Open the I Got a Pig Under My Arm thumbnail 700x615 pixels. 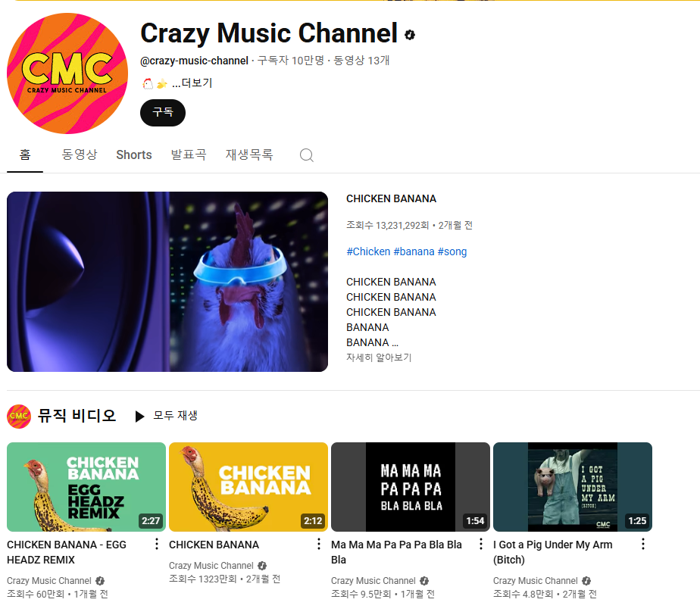pos(572,487)
